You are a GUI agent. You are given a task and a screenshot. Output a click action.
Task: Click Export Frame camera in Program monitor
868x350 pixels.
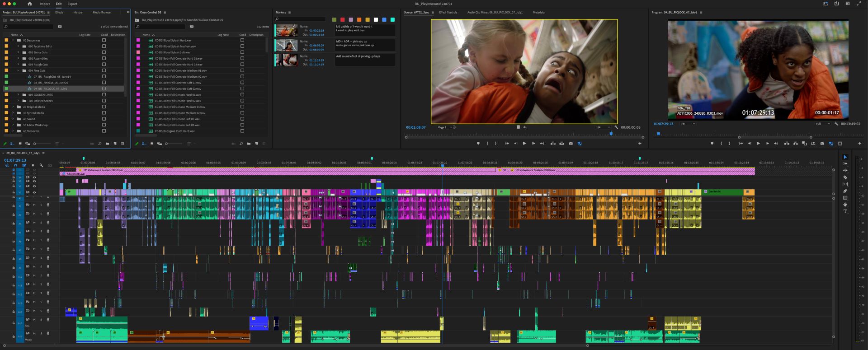(x=822, y=144)
